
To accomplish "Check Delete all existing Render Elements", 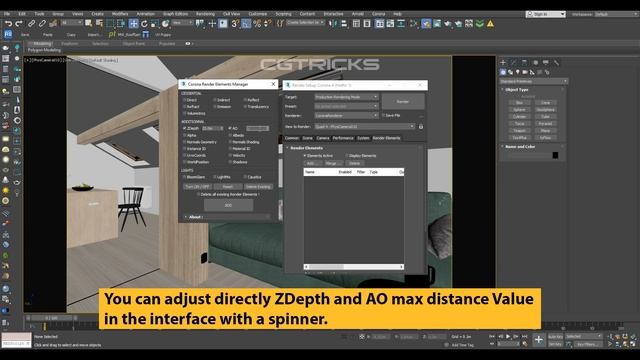I will click(x=199, y=194).
